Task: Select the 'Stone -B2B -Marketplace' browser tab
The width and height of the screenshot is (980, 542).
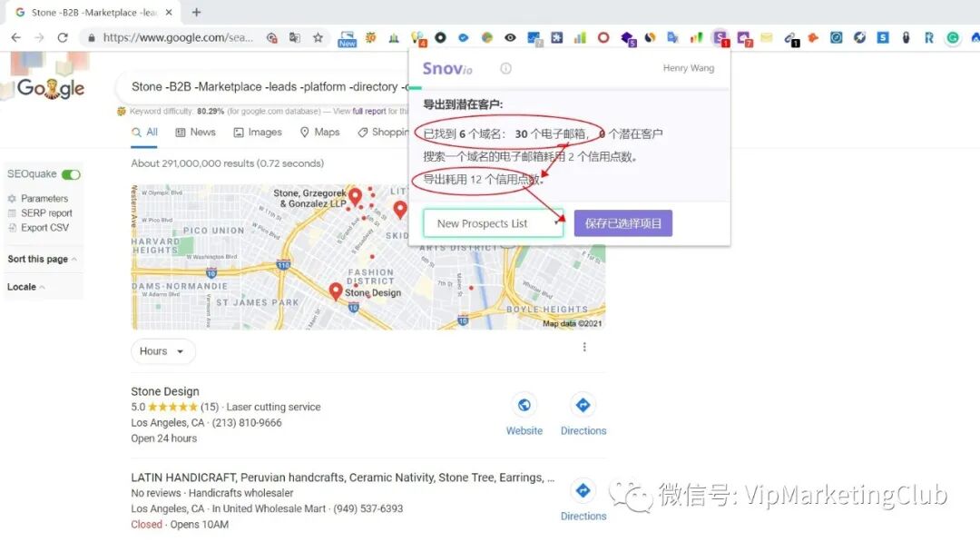Action: [93, 13]
